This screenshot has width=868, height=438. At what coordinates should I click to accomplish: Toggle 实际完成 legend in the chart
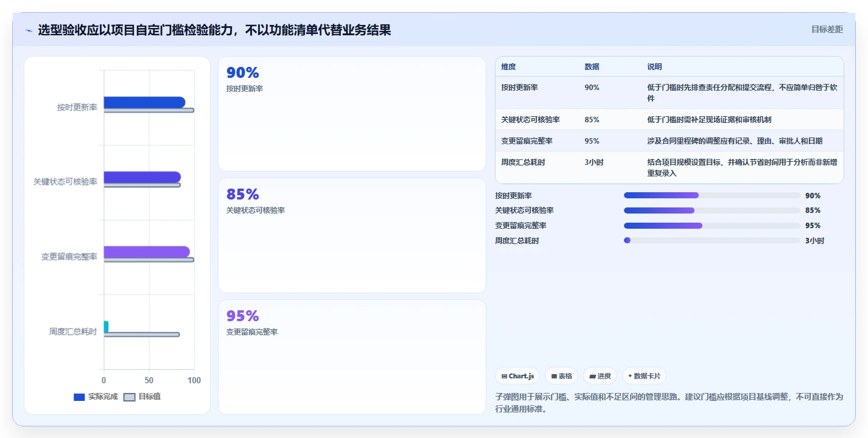coord(96,397)
